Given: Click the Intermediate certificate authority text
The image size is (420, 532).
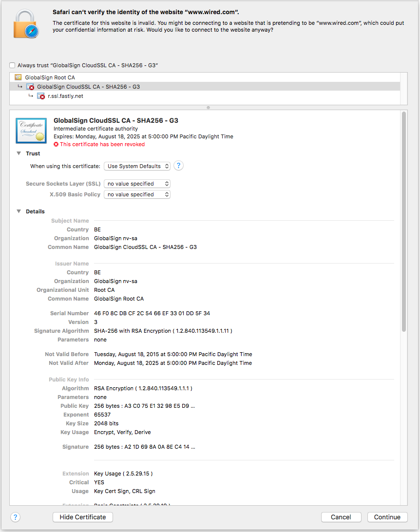Looking at the screenshot, I should [95, 129].
